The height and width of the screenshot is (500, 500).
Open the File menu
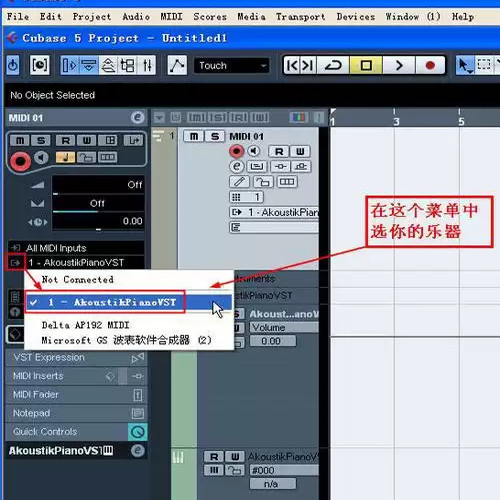point(18,17)
